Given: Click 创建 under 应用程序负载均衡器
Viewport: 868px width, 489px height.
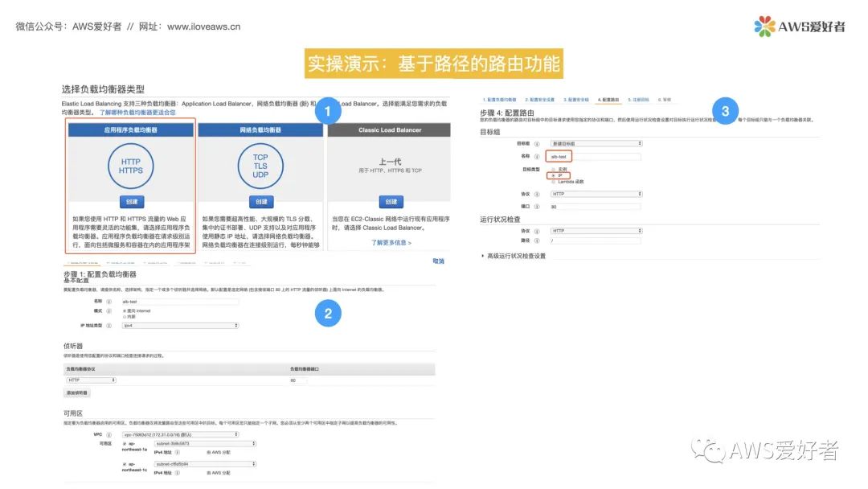Looking at the screenshot, I should coord(132,202).
